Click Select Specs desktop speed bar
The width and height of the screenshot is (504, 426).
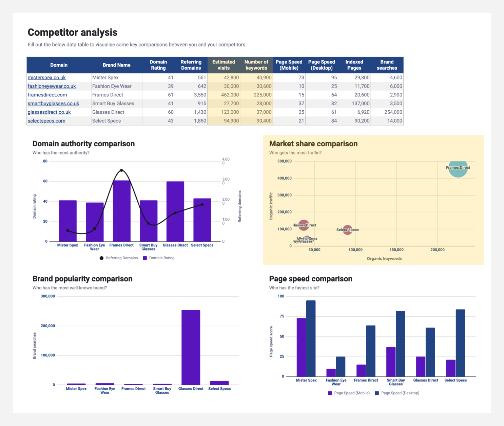click(460, 343)
